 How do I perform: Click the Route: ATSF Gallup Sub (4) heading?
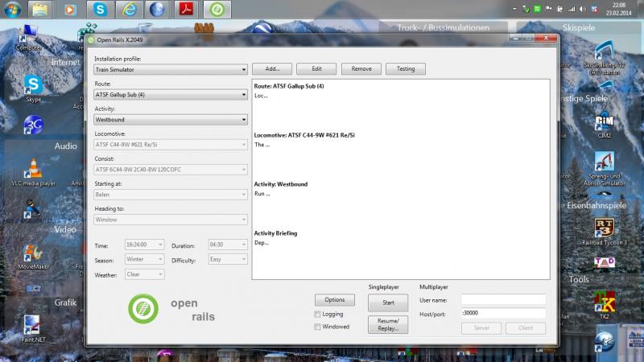(x=289, y=86)
